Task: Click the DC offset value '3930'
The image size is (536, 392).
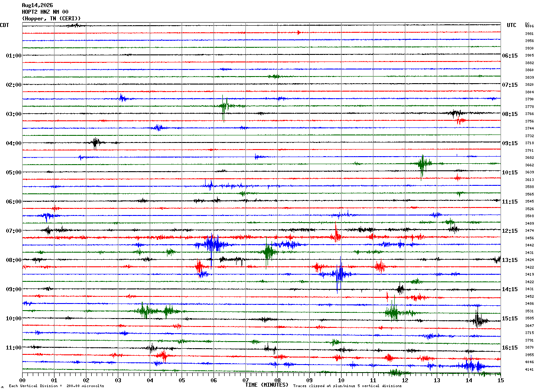Action: [x=529, y=48]
